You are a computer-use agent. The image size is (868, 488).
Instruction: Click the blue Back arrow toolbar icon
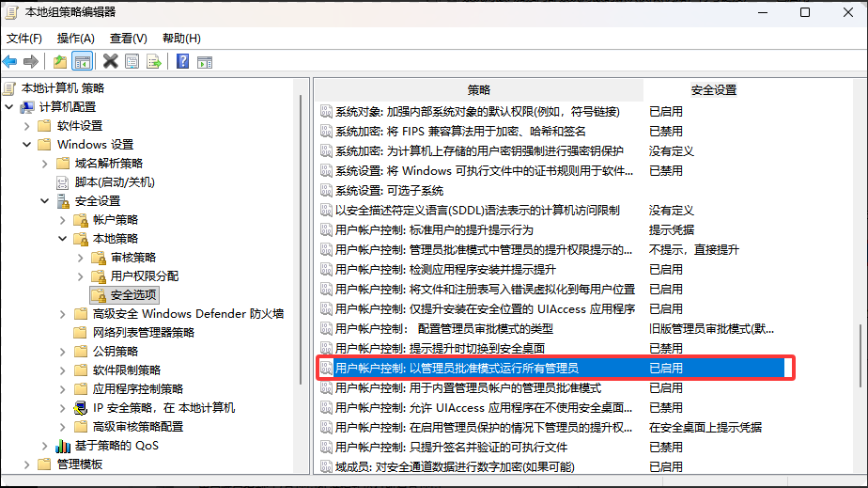tap(10, 62)
